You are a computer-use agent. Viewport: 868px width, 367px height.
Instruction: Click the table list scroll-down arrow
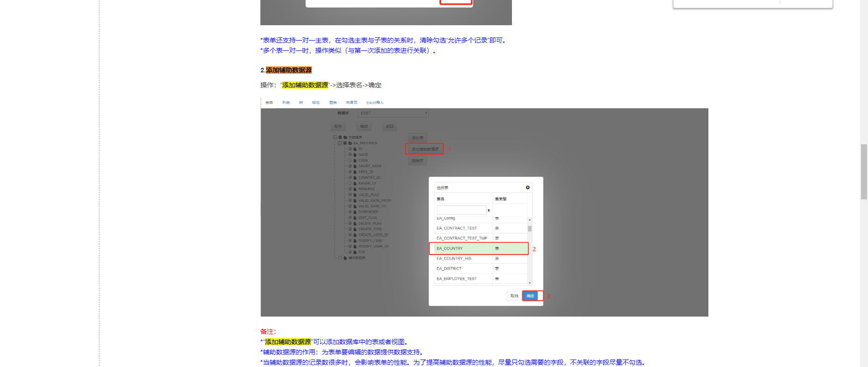click(530, 283)
